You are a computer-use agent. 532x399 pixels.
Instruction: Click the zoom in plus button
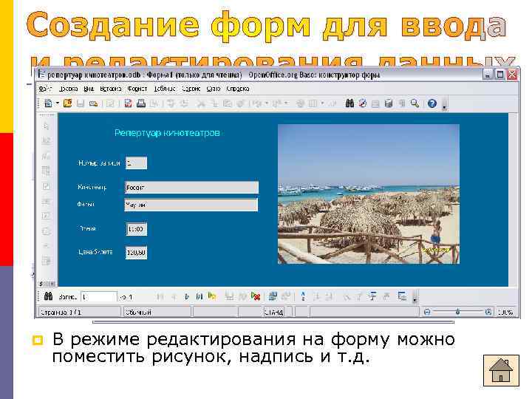click(x=488, y=312)
